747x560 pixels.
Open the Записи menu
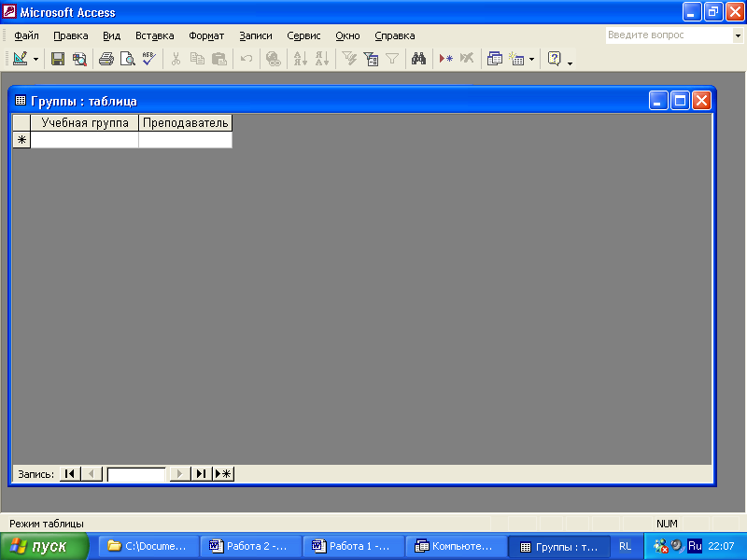(256, 35)
